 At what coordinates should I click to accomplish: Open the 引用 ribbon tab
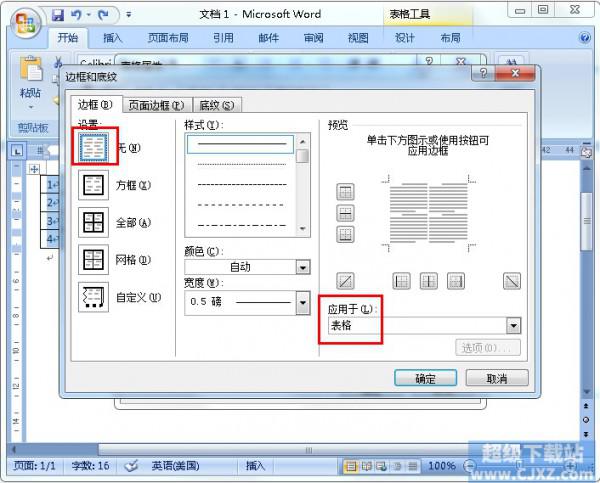pos(223,38)
